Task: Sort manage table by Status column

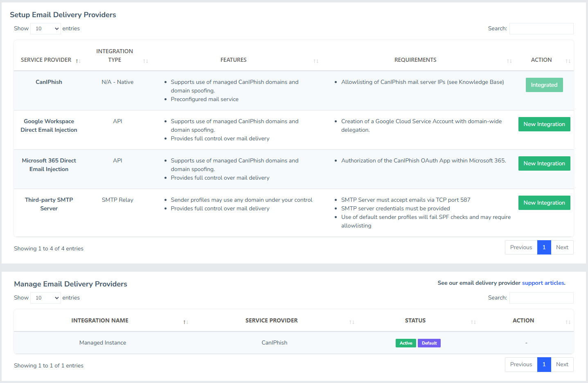Action: 473,322
